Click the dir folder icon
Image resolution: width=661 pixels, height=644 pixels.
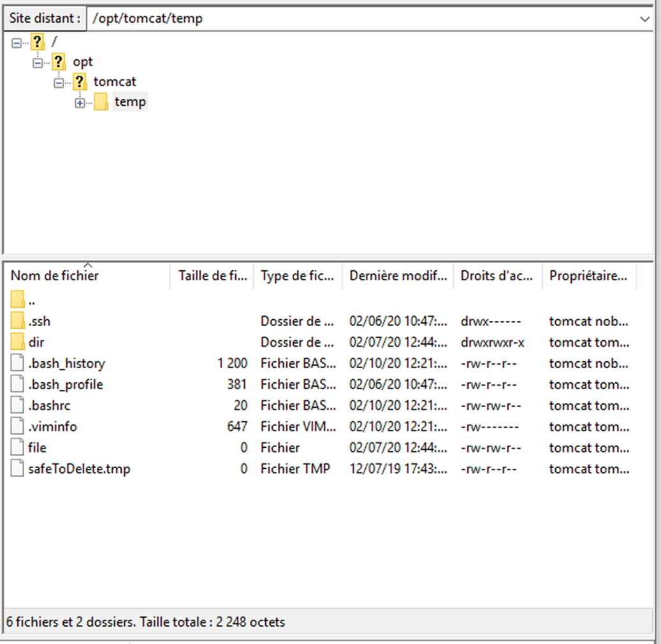click(x=18, y=342)
